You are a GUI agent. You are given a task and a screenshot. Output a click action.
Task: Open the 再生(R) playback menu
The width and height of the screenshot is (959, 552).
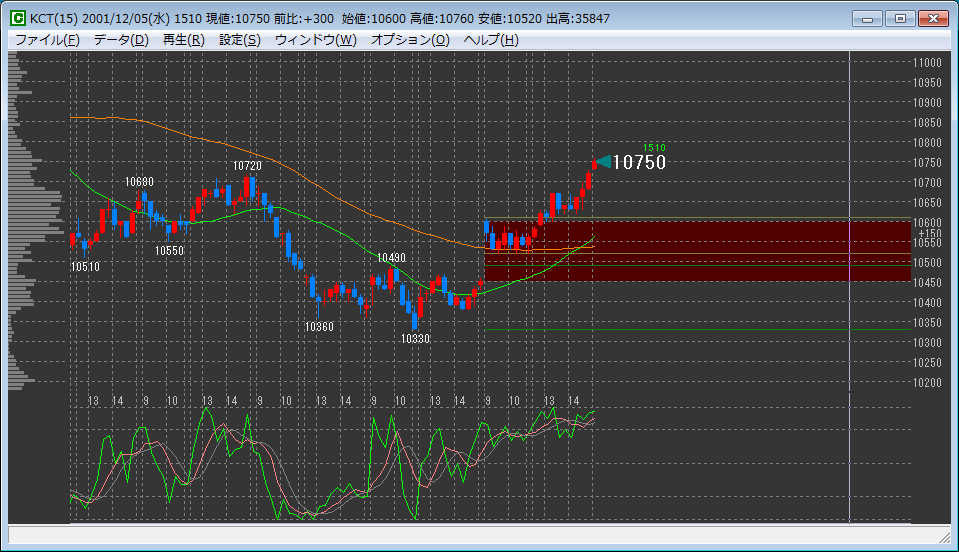183,40
